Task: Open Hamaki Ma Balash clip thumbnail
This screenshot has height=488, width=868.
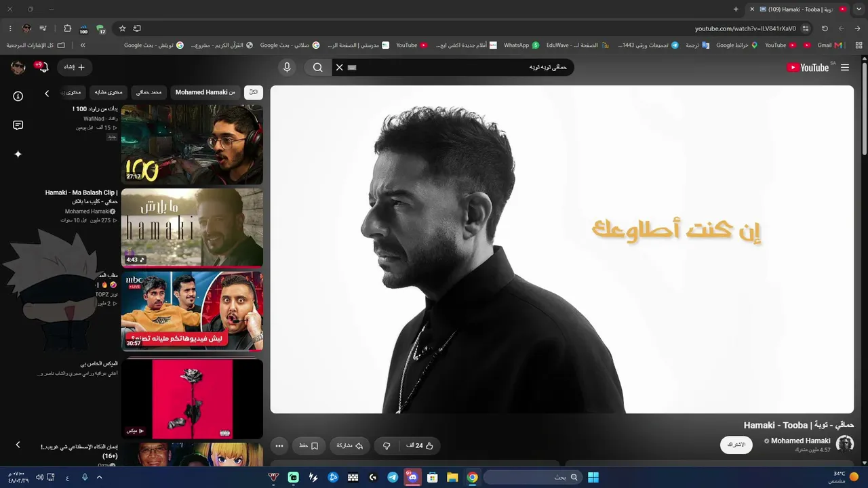Action: point(192,227)
